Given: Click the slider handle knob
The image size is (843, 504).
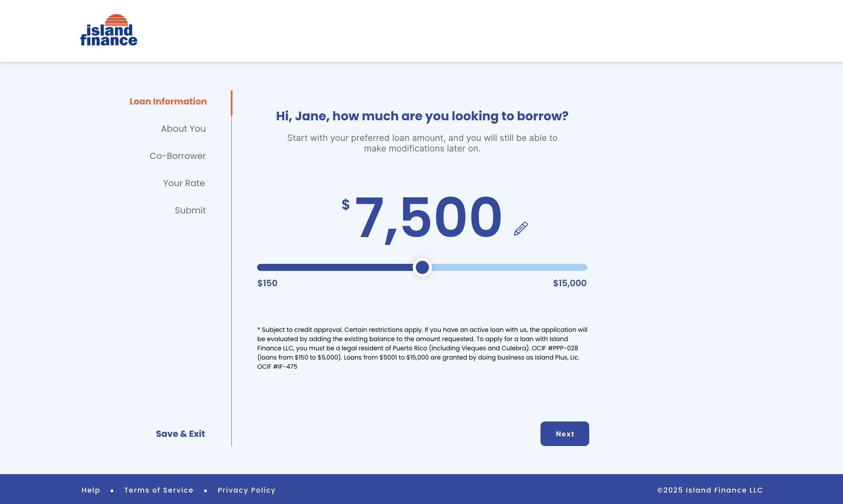Looking at the screenshot, I should [x=422, y=267].
